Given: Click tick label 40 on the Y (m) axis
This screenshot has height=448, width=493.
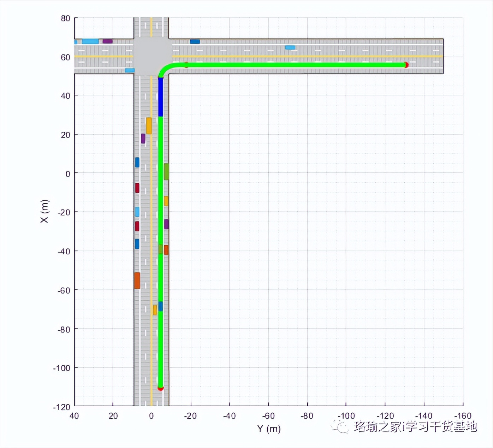Looking at the screenshot, I should [x=74, y=416].
